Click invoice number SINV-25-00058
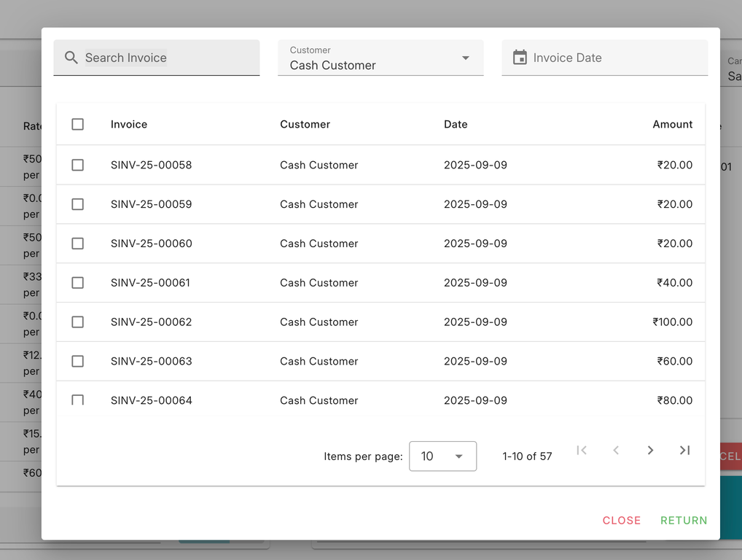The height and width of the screenshot is (560, 742). (152, 165)
